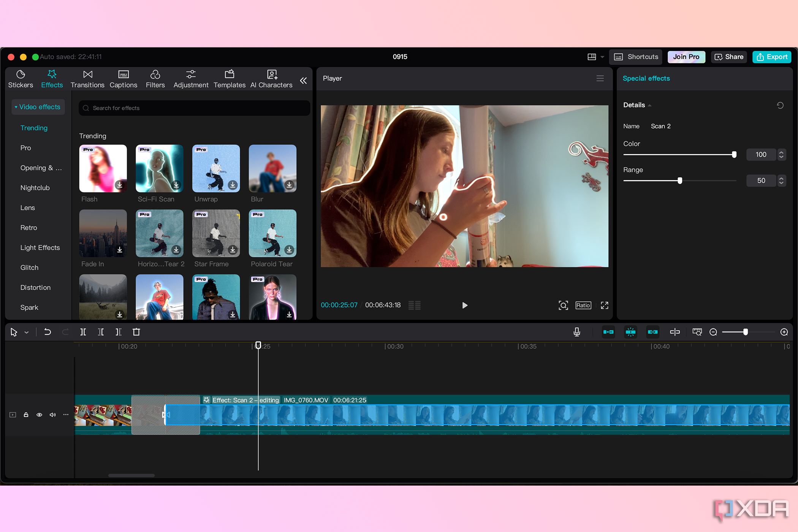Click the Join Pro button

(686, 56)
